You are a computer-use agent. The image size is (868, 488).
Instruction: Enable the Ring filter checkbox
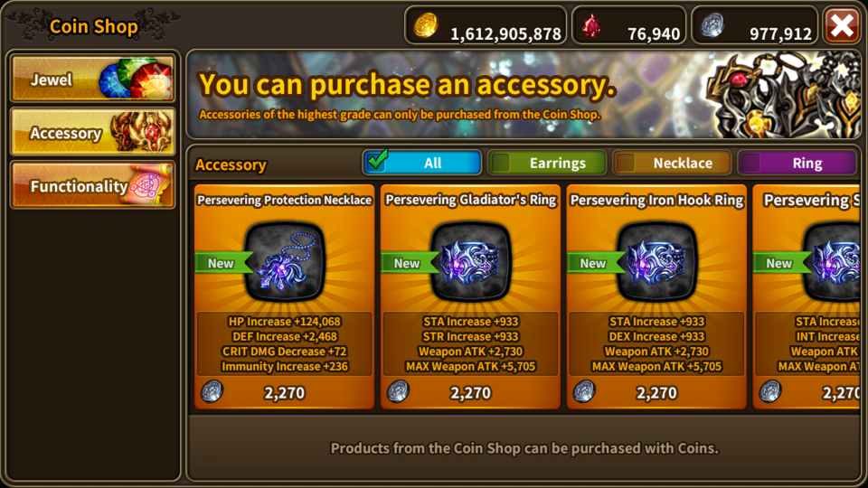[x=750, y=163]
